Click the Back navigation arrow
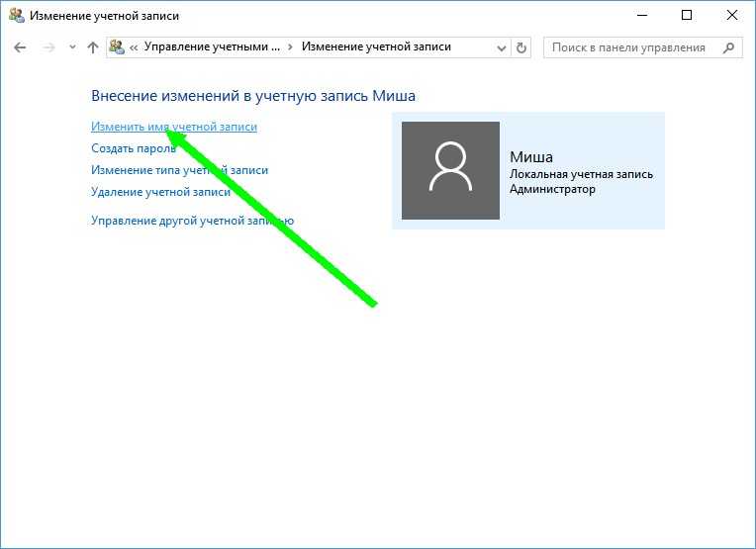 click(20, 47)
